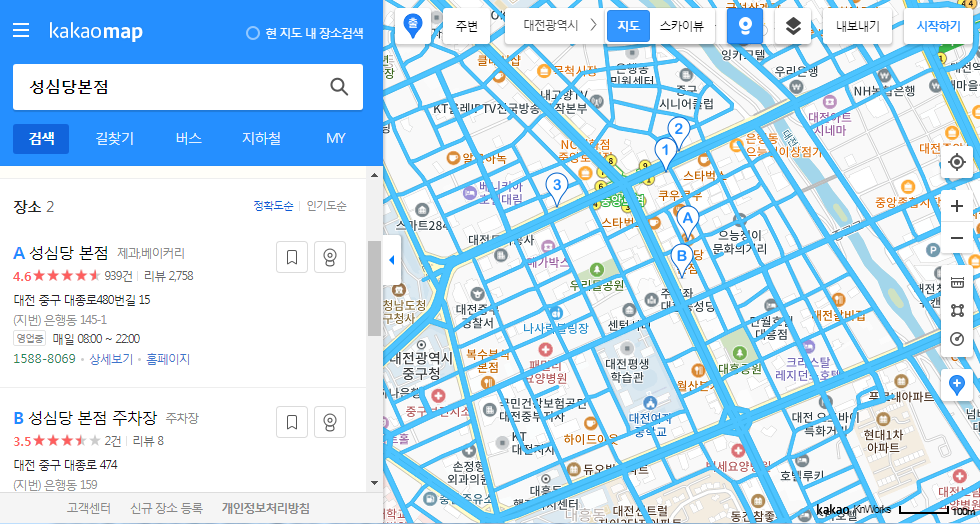The width and height of the screenshot is (980, 524).
Task: Open 홈페이지 link of 성심당 본점
Action: [x=168, y=359]
